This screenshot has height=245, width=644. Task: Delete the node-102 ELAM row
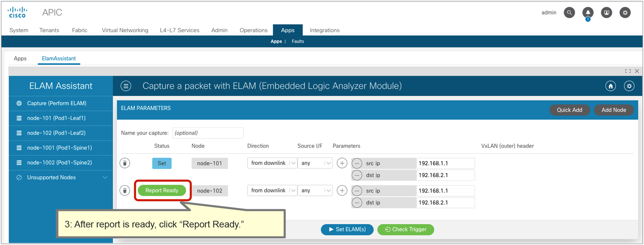[125, 191]
